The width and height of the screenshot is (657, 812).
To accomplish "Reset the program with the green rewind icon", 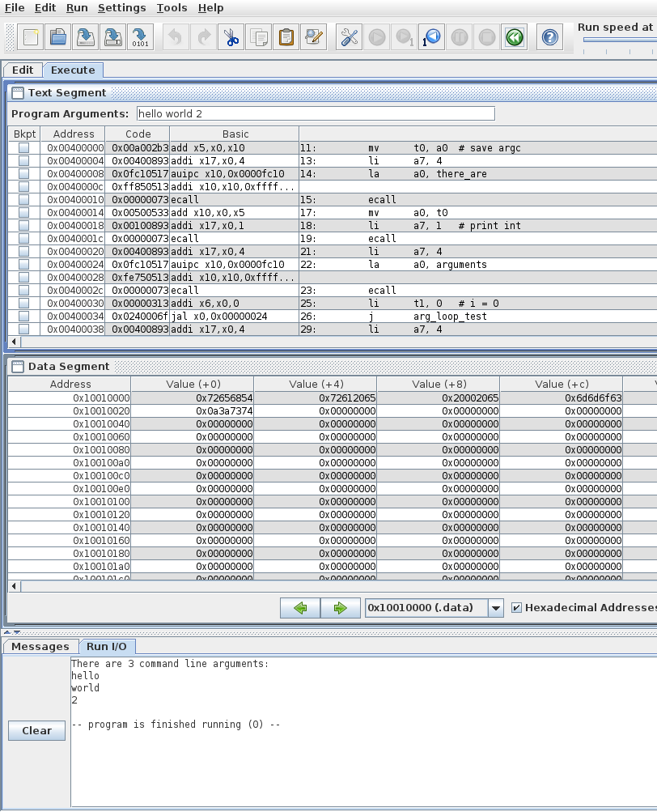I will (515, 37).
